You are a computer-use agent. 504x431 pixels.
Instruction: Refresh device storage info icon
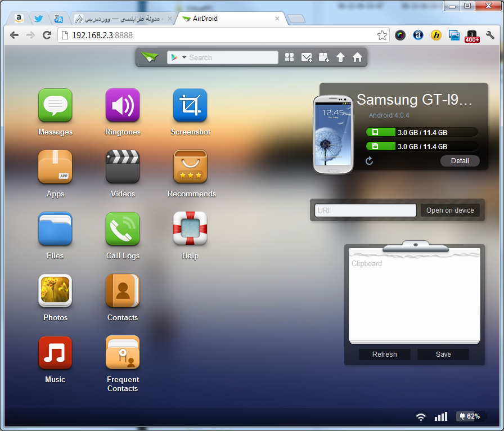[x=370, y=160]
